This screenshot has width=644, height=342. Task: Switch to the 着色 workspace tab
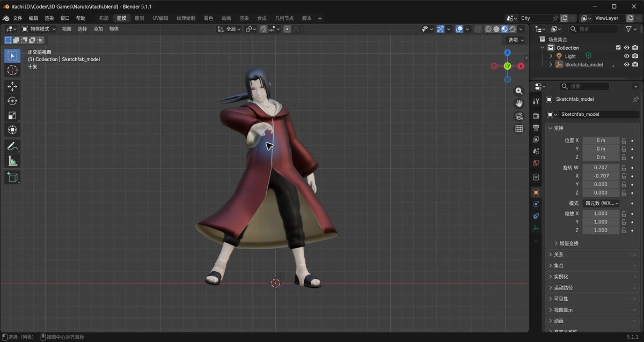click(x=208, y=18)
